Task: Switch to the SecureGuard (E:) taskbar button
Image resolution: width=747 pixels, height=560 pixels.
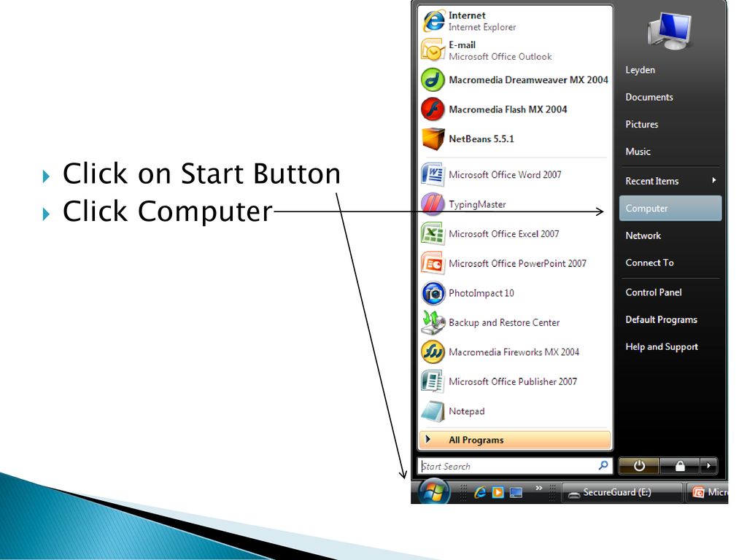Action: [x=622, y=492]
